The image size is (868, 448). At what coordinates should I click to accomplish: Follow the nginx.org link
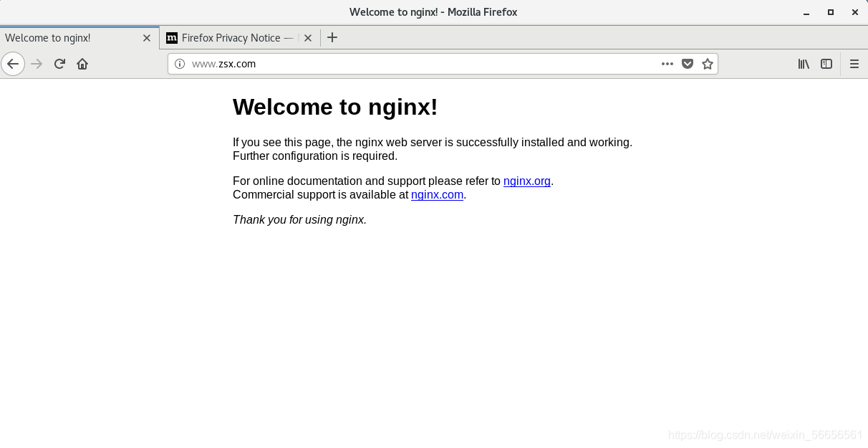point(527,181)
